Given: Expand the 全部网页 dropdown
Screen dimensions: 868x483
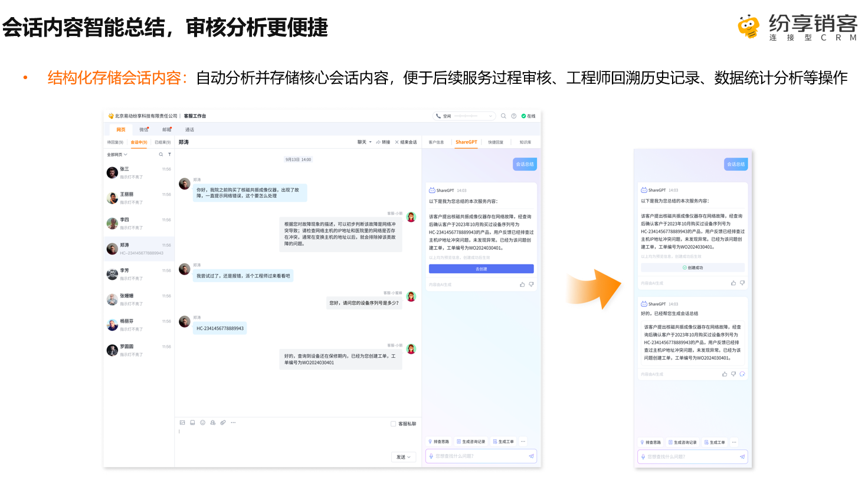Looking at the screenshot, I should (x=117, y=155).
